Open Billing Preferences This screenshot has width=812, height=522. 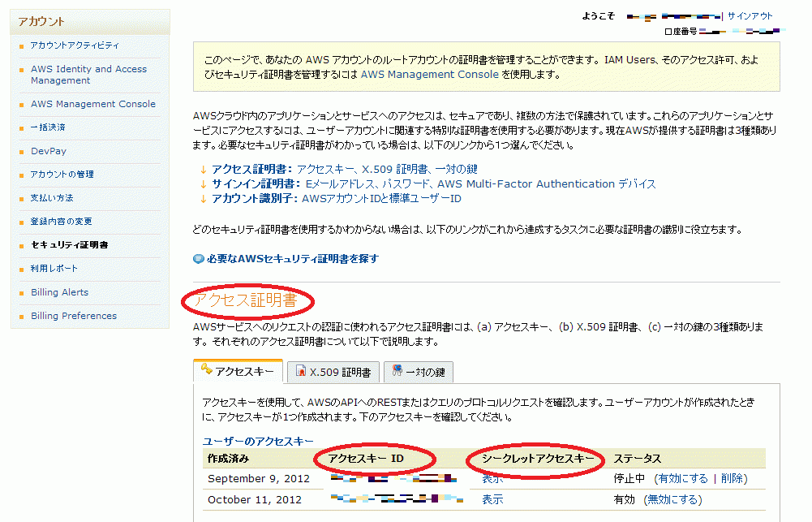pos(74,316)
